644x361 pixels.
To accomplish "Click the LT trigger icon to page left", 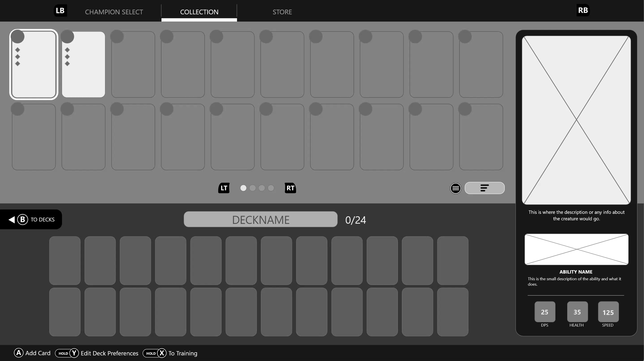I will pyautogui.click(x=224, y=188).
